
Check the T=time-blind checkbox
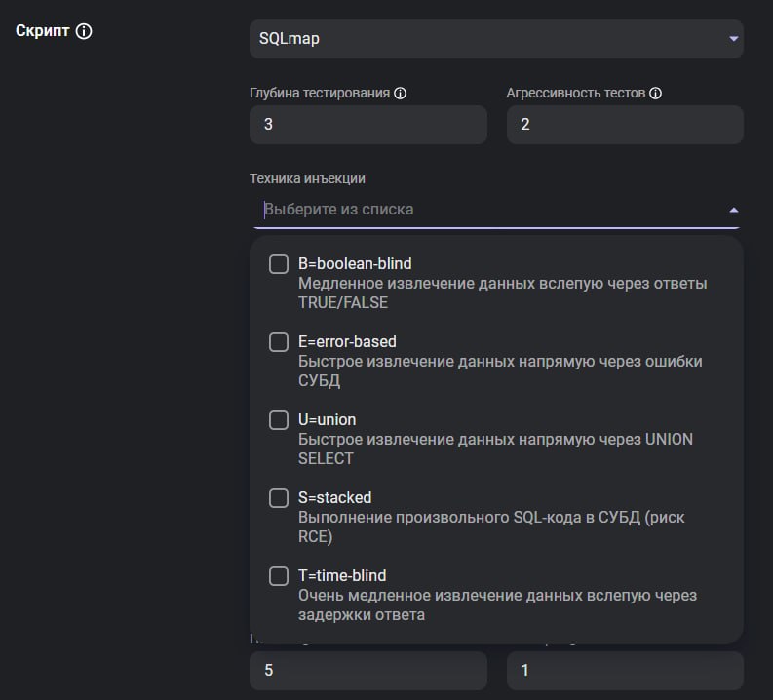[279, 576]
